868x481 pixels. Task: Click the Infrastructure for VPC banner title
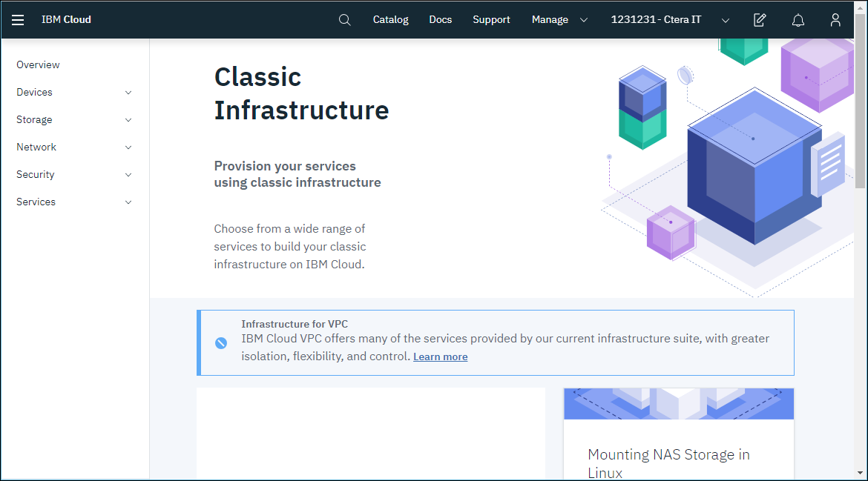click(x=295, y=324)
